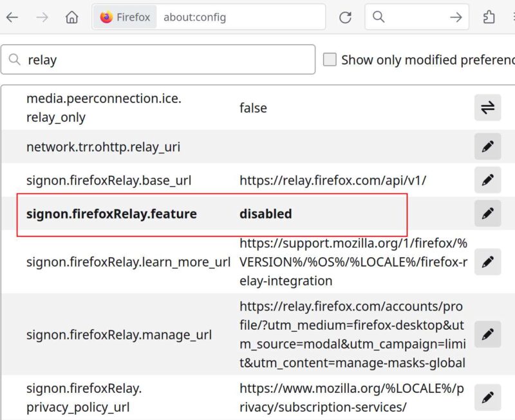Click the address bar showing about:config

click(x=225, y=17)
